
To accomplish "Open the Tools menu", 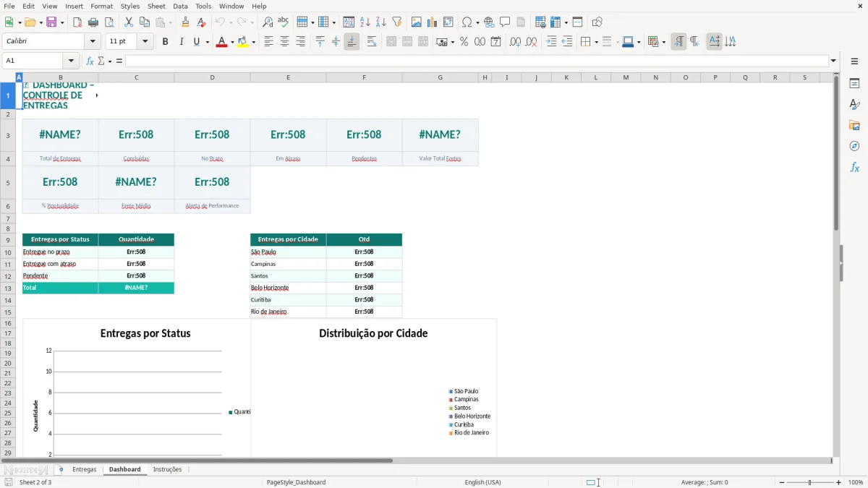I will click(x=203, y=6).
